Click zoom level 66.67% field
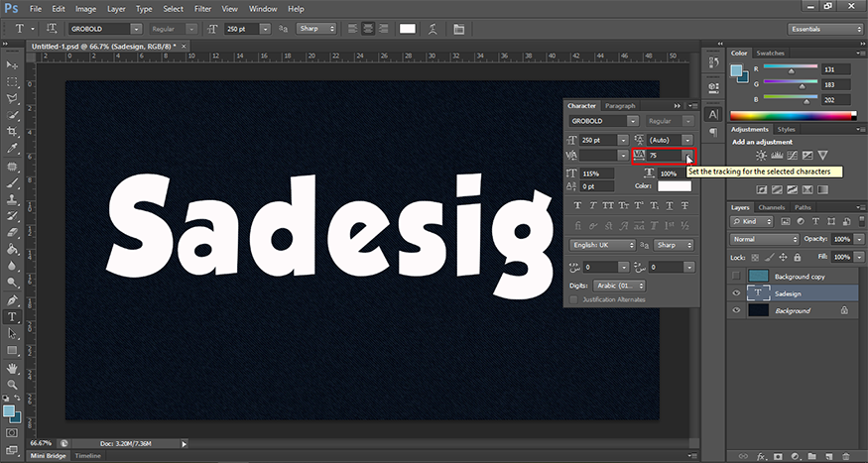This screenshot has height=463, width=868. click(x=41, y=443)
